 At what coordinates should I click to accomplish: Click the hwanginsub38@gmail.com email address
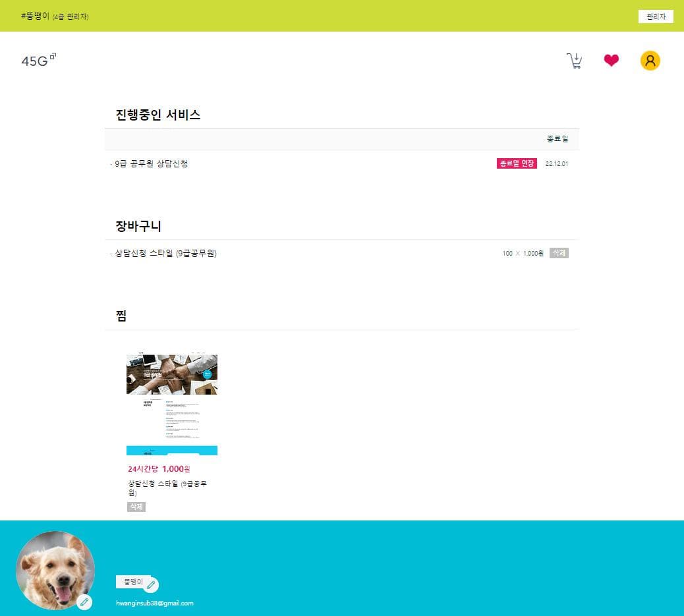click(x=155, y=603)
